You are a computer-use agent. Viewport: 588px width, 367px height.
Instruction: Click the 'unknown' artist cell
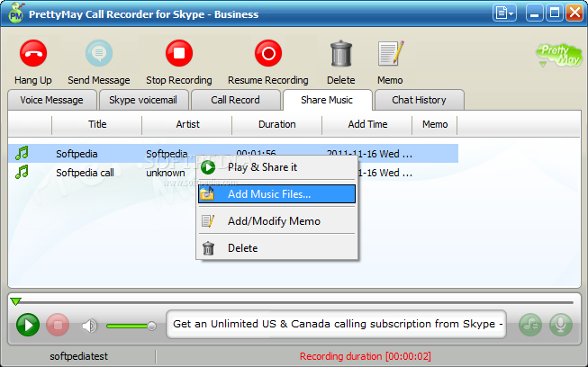(166, 173)
